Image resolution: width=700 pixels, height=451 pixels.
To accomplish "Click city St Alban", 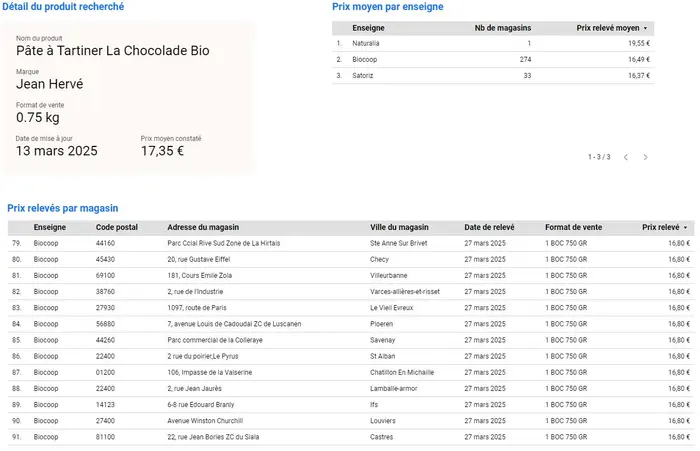I will (x=383, y=356).
